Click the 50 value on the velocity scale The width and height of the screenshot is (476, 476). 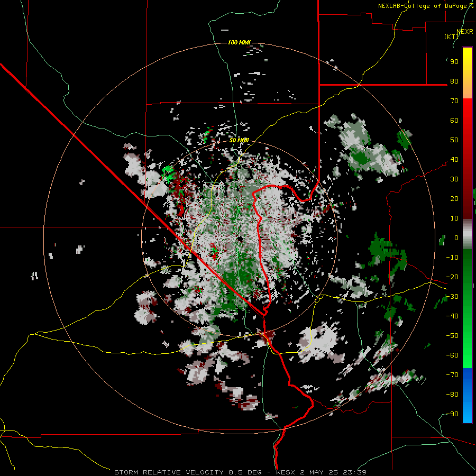tap(454, 140)
